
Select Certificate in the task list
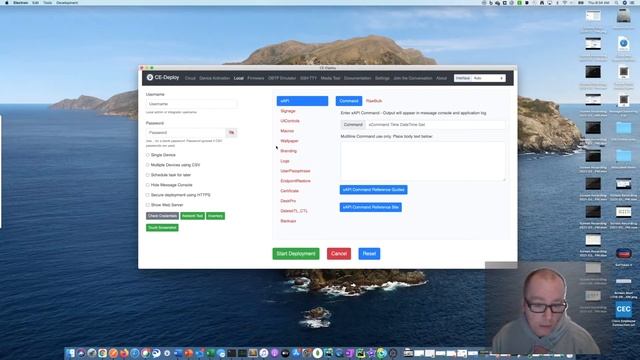289,191
